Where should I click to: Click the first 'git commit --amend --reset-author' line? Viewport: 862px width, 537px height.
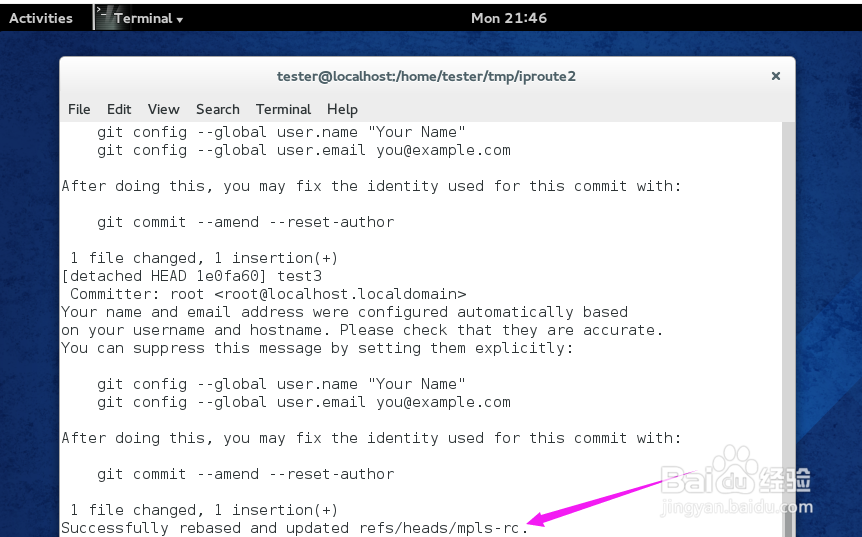coord(246,222)
